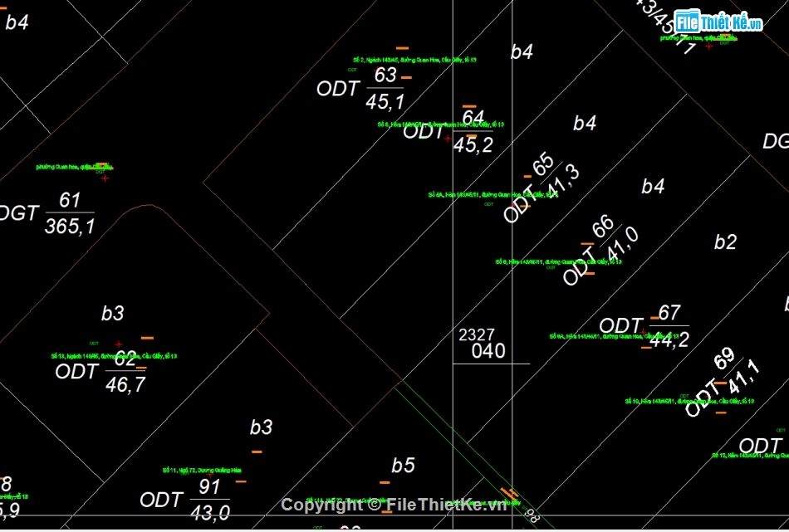Select the rotated area value "41,3"
Screen dimensions: 789x532
point(563,181)
